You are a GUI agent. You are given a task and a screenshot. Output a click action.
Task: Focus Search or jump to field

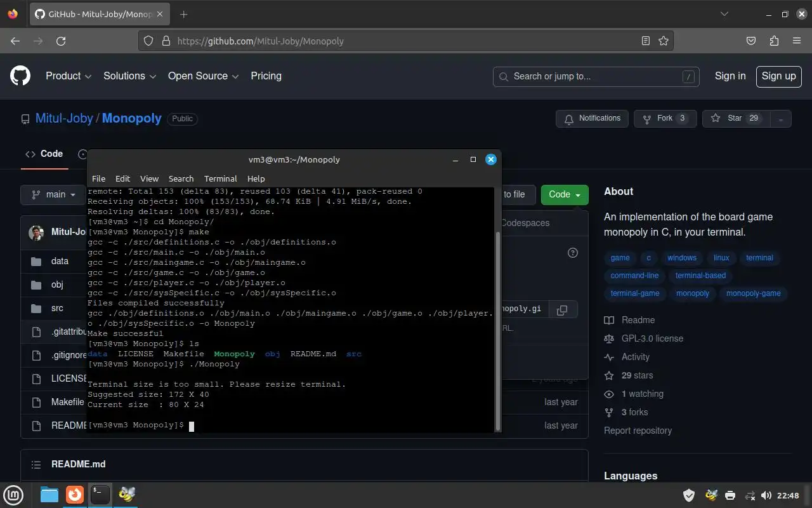click(x=596, y=76)
